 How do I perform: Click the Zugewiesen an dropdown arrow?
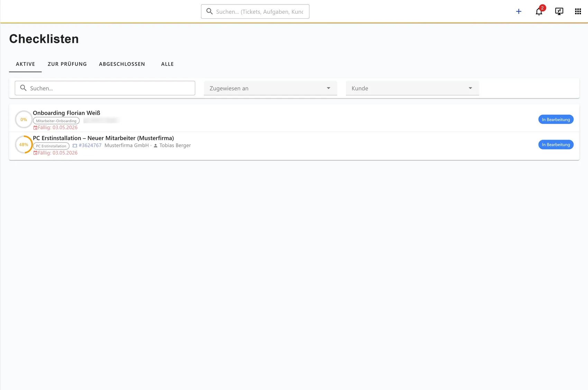tap(329, 88)
